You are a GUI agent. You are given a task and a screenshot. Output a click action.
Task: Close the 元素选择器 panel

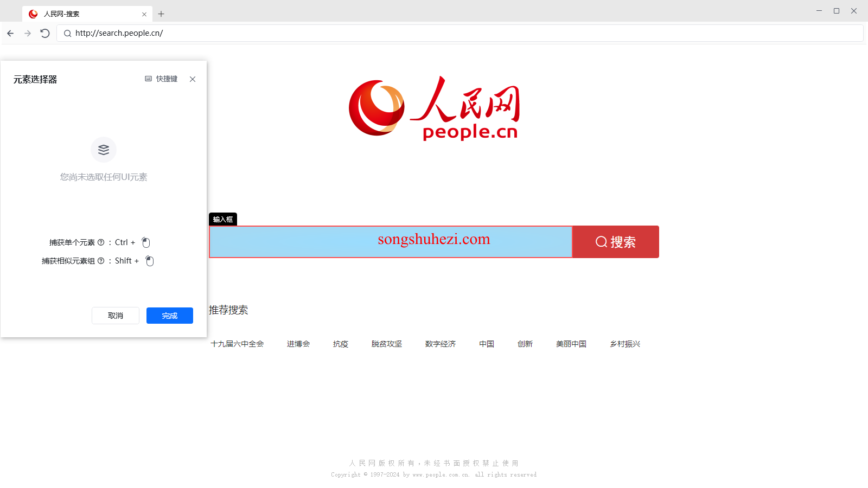coord(193,79)
